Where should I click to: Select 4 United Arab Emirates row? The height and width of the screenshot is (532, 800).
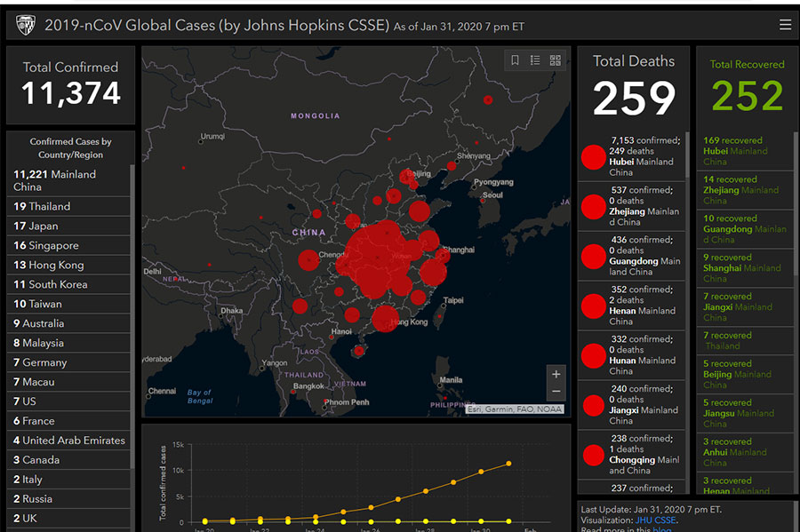coord(68,441)
